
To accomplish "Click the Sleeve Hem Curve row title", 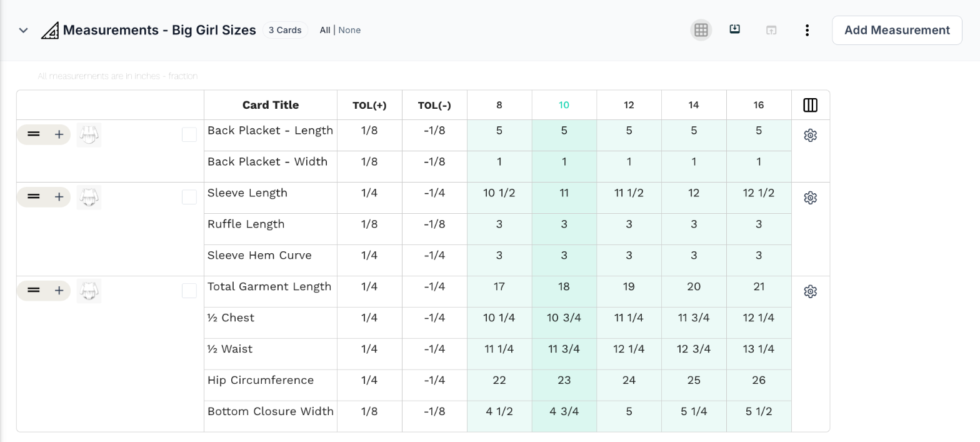I will coord(259,255).
